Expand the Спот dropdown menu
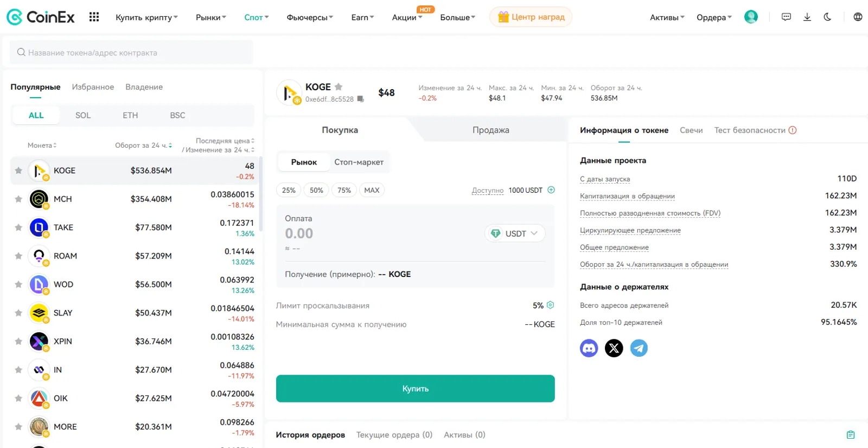The height and width of the screenshot is (448, 868). 256,17
